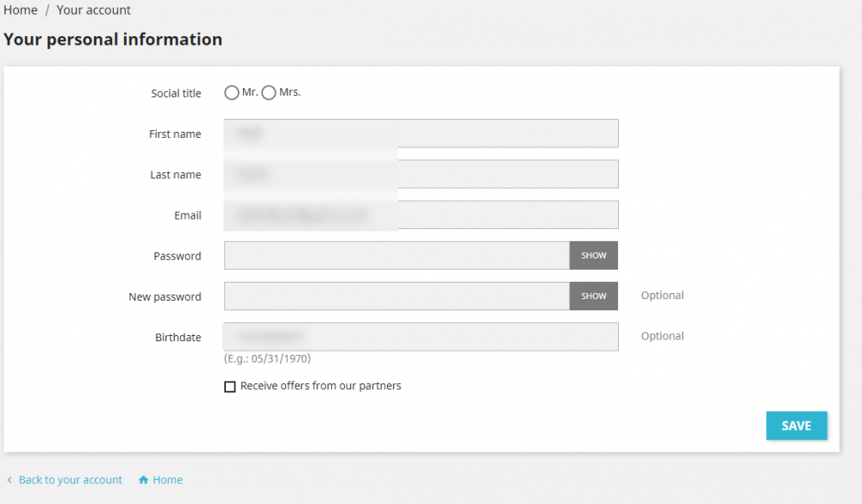Click into the New password field

click(x=397, y=296)
